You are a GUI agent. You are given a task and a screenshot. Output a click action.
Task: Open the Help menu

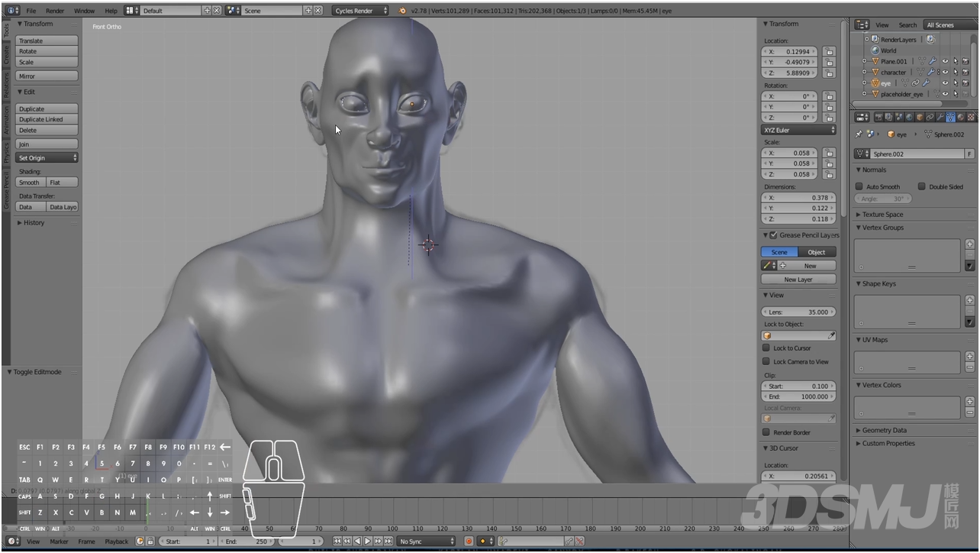pos(111,11)
